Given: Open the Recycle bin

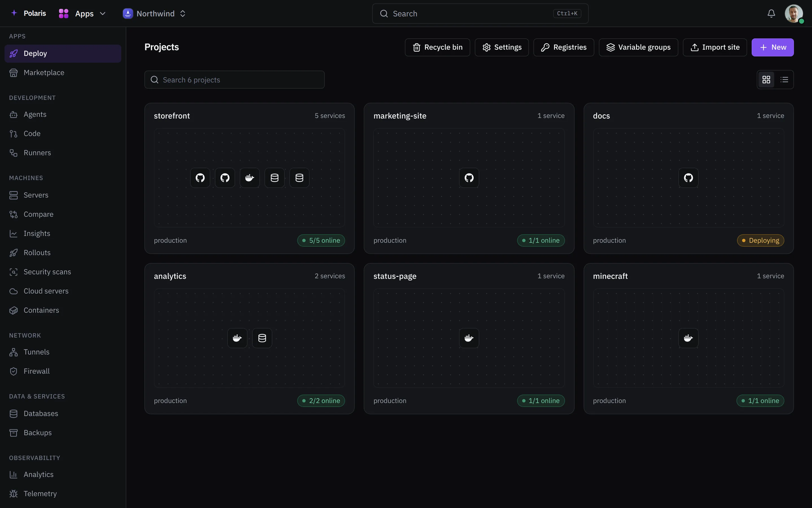Looking at the screenshot, I should tap(437, 47).
